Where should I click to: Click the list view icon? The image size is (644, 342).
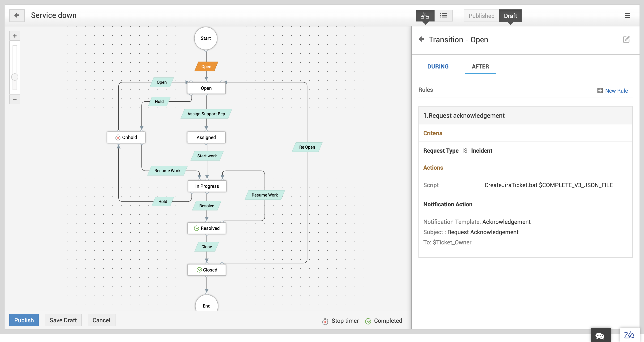point(443,15)
